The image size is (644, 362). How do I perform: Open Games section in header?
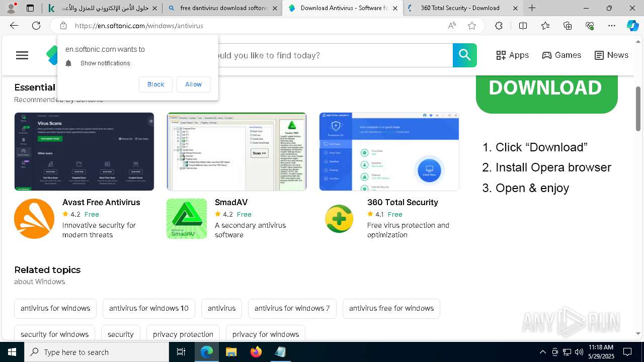561,55
